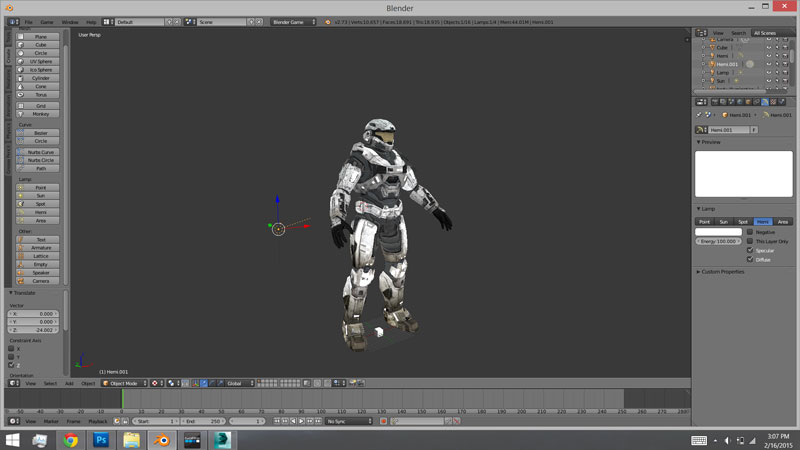Open the Object Mode dropdown
This screenshot has height=450, width=800.
pyautogui.click(x=124, y=383)
